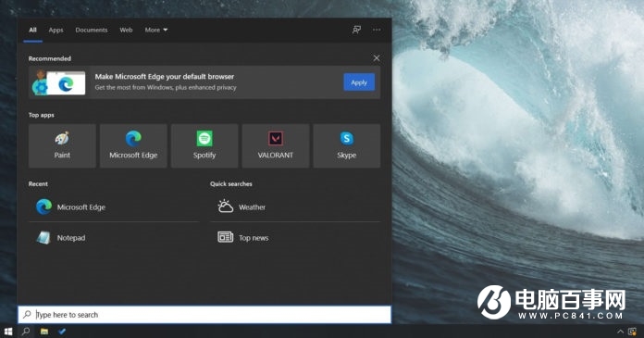Open the feedback icon in search header
644x338 pixels.
pos(356,30)
